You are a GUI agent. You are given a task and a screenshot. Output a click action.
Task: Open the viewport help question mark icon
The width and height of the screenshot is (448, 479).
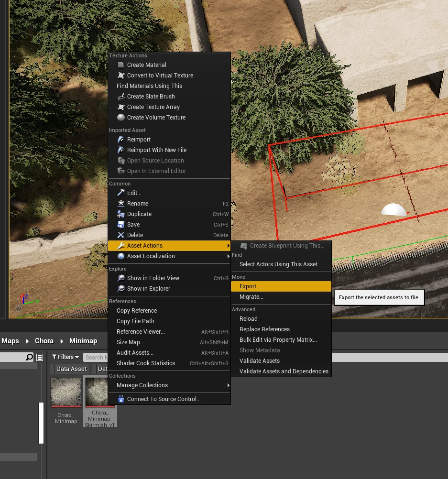coord(19,309)
